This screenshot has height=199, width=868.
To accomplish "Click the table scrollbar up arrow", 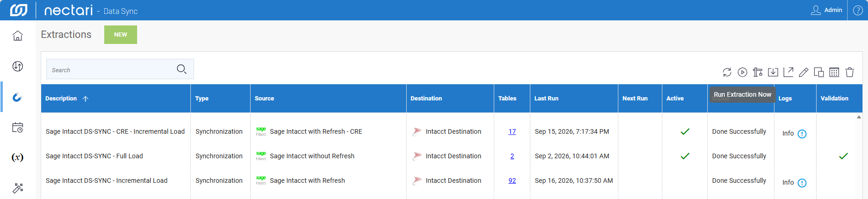I will [x=859, y=117].
